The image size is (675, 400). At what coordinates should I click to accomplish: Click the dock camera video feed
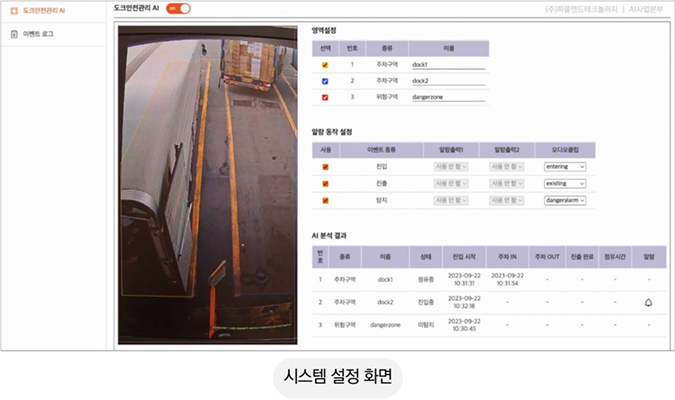pos(208,185)
